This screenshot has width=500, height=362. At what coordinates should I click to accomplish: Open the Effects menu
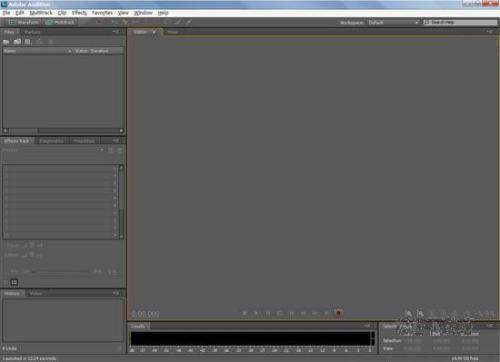79,13
